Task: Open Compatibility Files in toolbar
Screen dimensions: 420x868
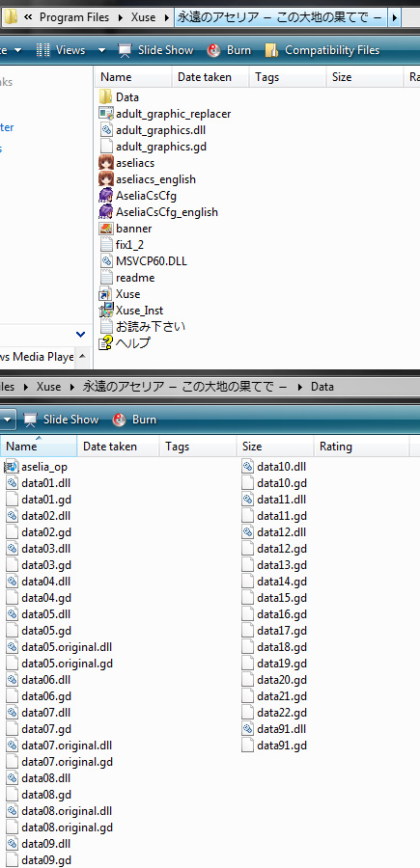Action: [x=322, y=50]
